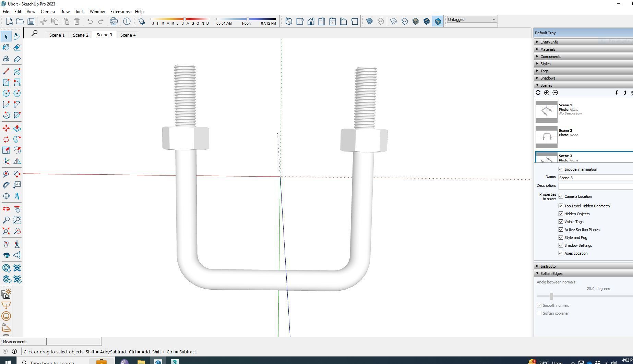Apply the Monochrome face style
Image resolution: width=633 pixels, height=364 pixels.
click(x=438, y=22)
